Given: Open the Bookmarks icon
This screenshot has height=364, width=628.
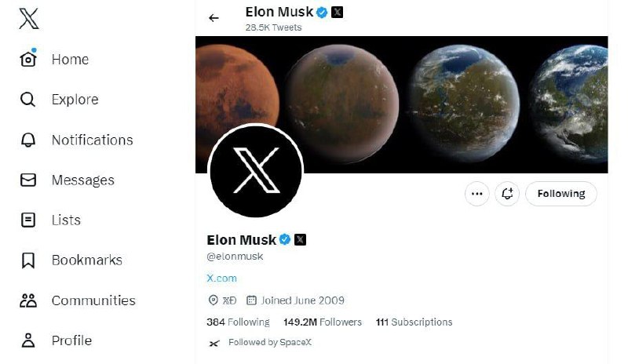Looking at the screenshot, I should 28,260.
